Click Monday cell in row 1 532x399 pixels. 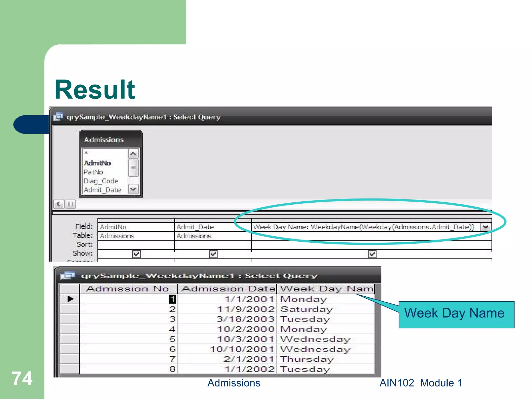point(326,299)
